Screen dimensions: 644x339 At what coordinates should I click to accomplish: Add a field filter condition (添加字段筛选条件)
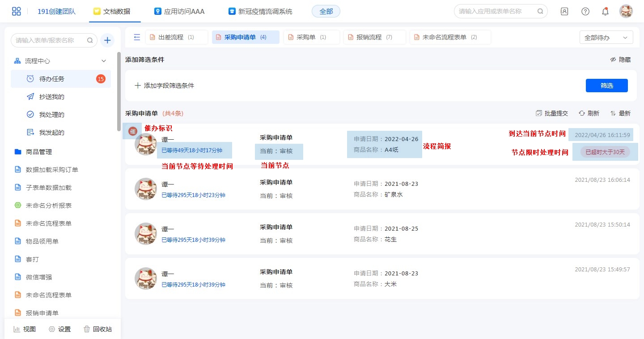[x=165, y=86]
